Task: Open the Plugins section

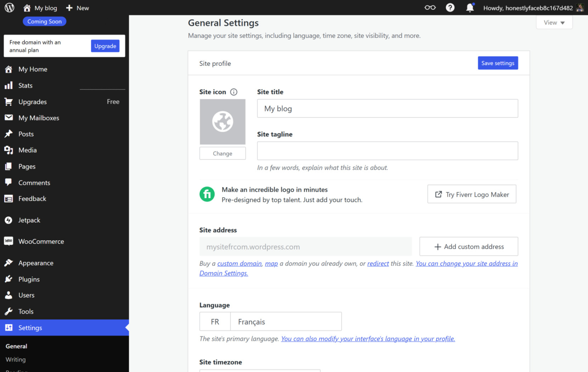Action: point(29,279)
